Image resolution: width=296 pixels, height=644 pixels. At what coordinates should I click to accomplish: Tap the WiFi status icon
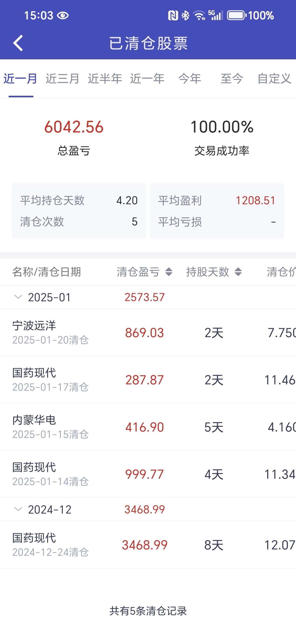199,16
